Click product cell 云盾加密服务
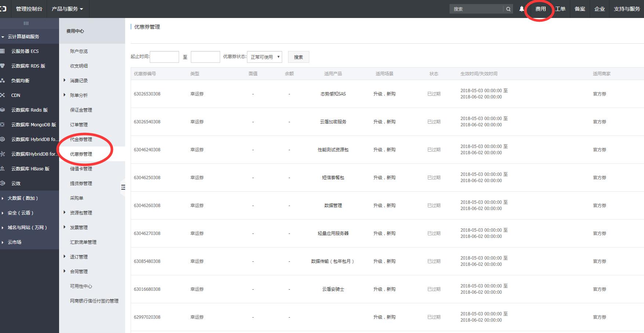The image size is (644, 333). coord(333,122)
